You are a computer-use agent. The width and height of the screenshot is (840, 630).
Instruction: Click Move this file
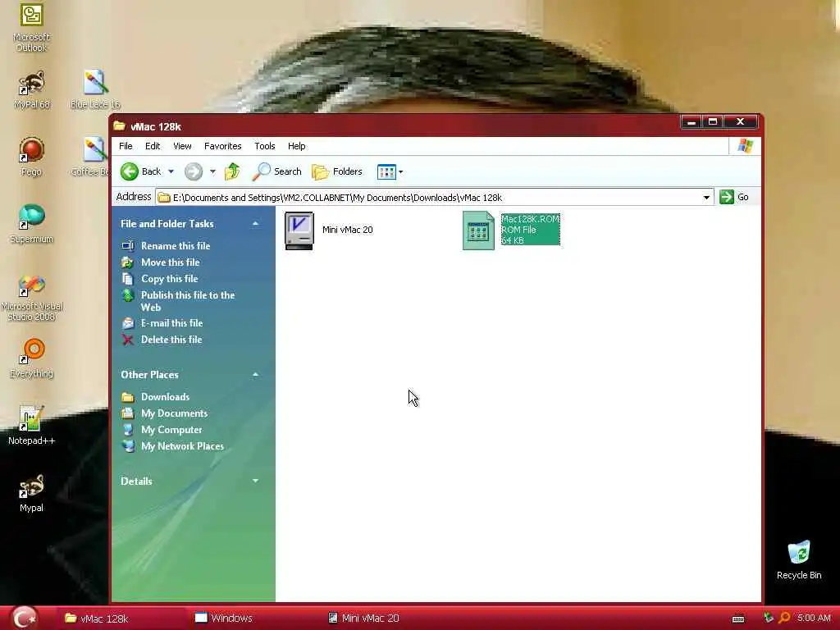(161, 262)
